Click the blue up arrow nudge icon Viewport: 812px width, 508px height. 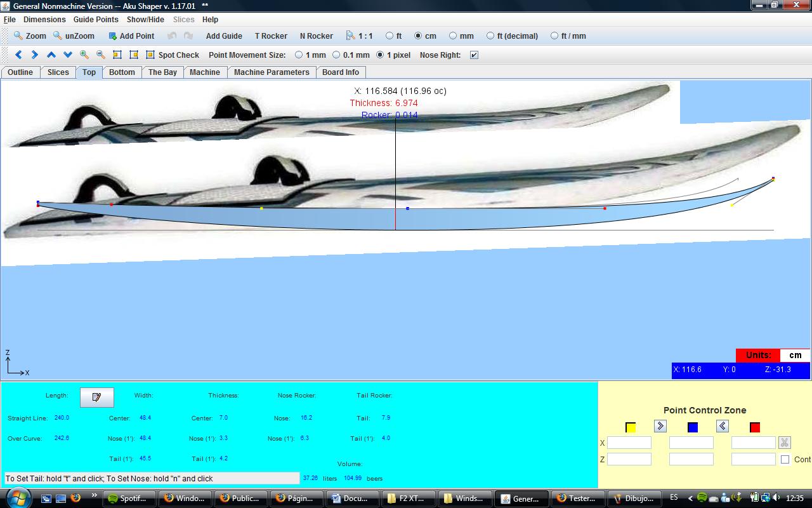pyautogui.click(x=51, y=55)
